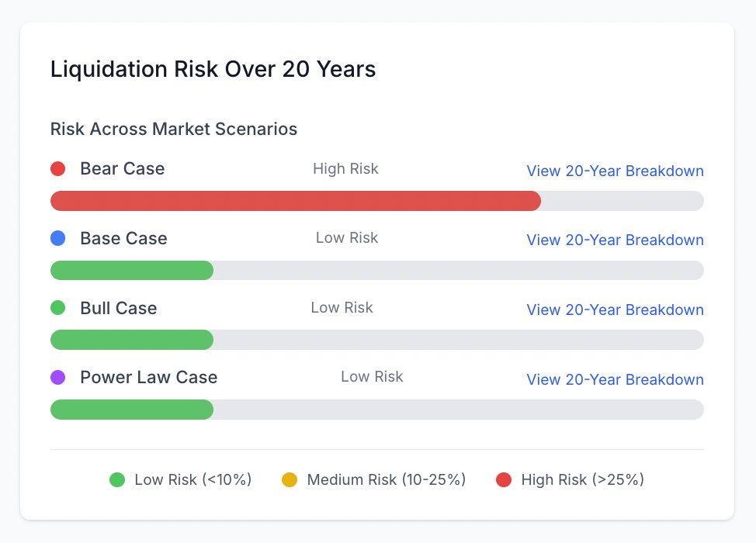Click the green Bull Case dot
Screen dimensions: 756x543
57,308
